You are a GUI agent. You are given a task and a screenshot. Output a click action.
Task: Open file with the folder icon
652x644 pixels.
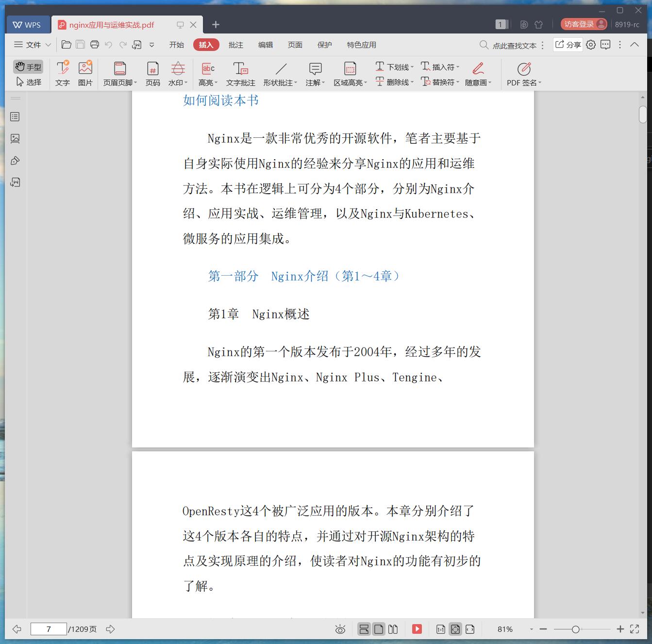pyautogui.click(x=67, y=45)
